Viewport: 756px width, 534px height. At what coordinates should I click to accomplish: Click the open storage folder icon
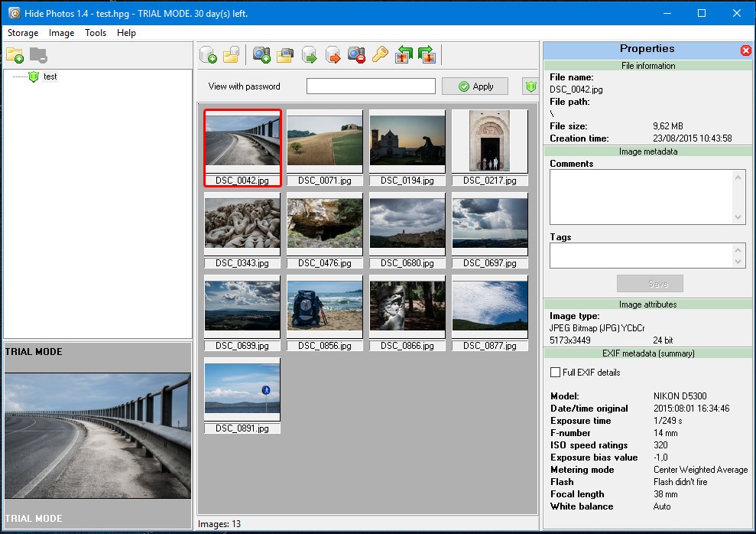tap(232, 55)
